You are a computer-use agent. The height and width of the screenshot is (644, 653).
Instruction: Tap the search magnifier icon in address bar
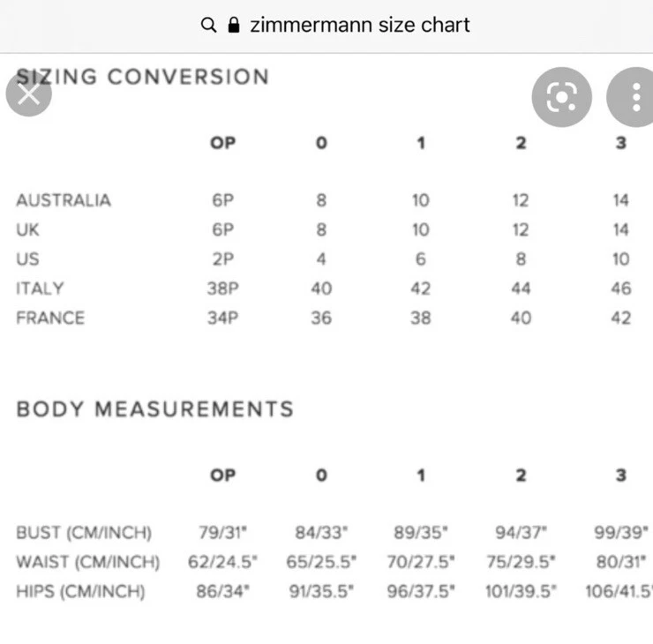click(208, 25)
